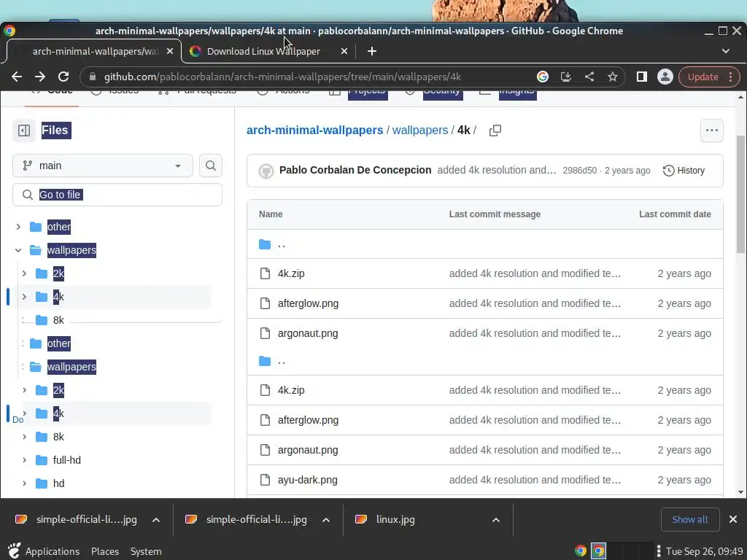
Task: Expand the full-hd folder chevron
Action: (x=24, y=460)
